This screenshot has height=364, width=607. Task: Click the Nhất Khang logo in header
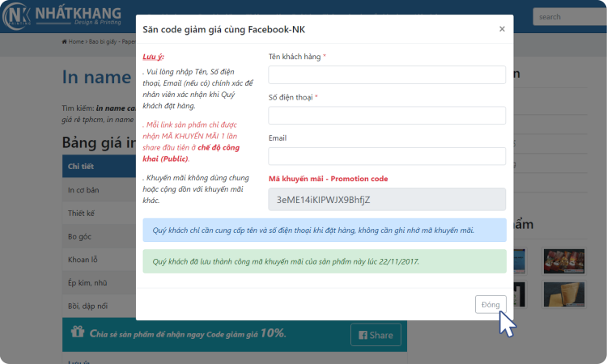(62, 16)
